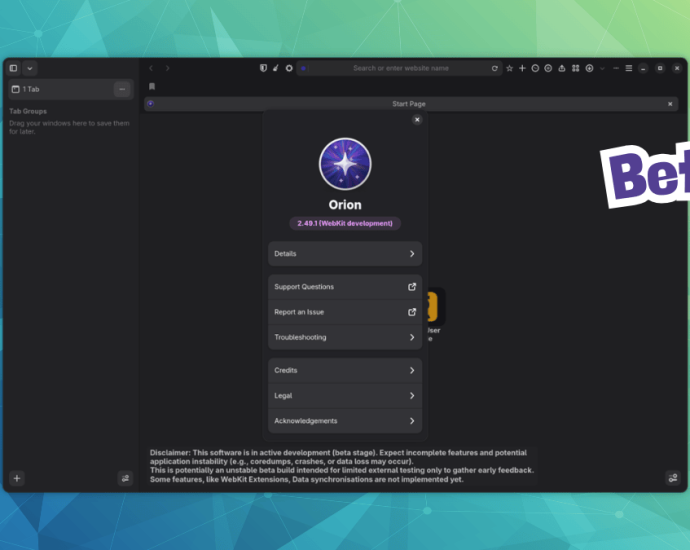Viewport: 690px width, 550px height.
Task: Open start page customize sliders icon
Action: pos(673,478)
